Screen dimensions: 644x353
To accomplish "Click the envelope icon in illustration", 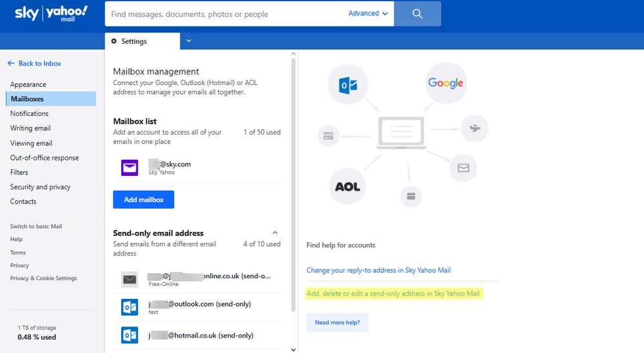I will pyautogui.click(x=463, y=168).
